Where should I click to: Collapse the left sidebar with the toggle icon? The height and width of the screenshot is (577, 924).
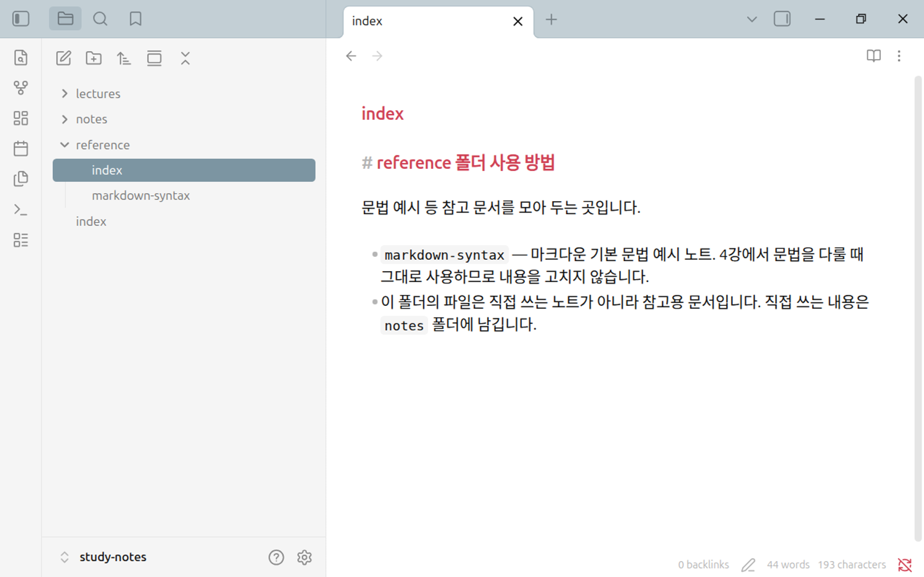click(21, 19)
